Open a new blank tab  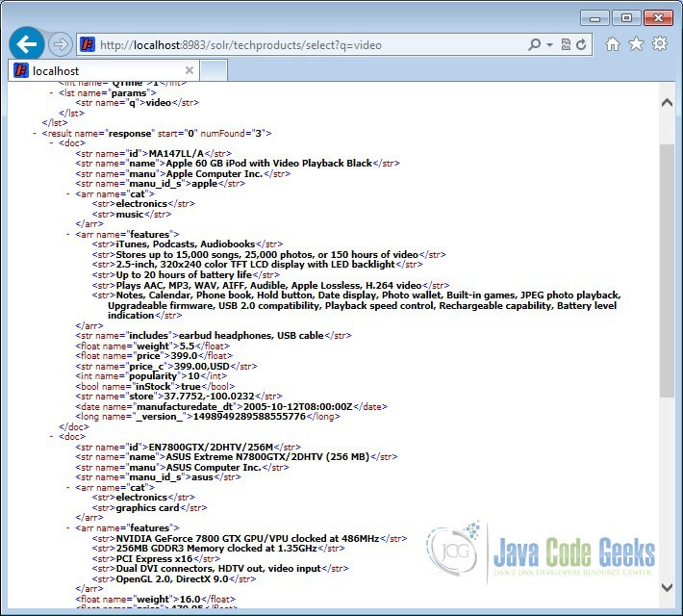pos(214,70)
